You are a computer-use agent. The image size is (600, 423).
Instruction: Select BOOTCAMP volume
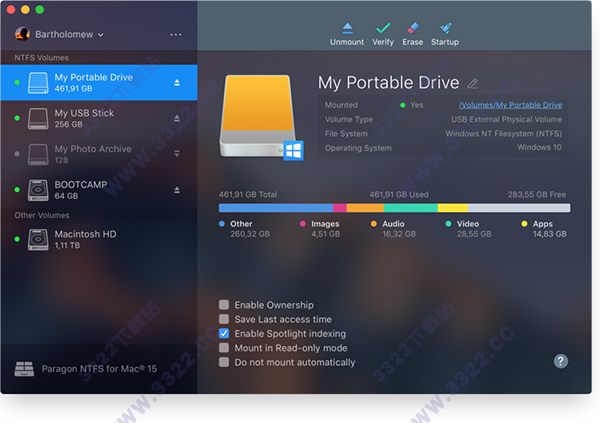(99, 190)
